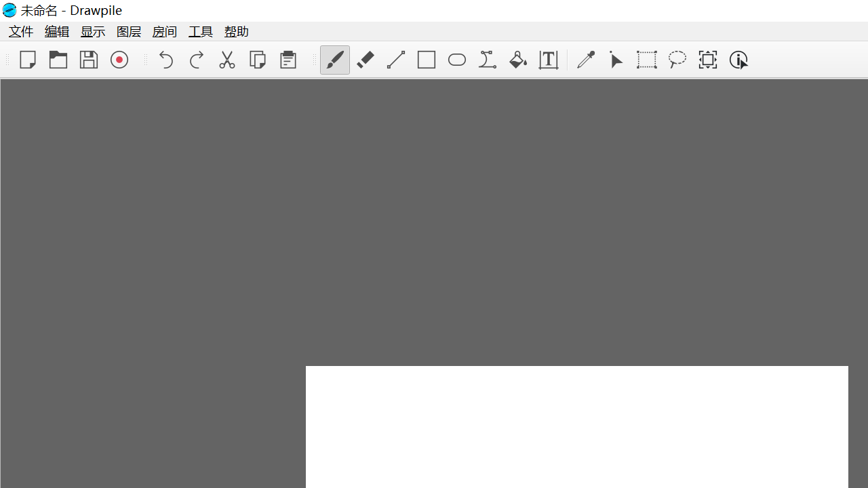
Task: Choose the Rectangle tool
Action: [427, 60]
